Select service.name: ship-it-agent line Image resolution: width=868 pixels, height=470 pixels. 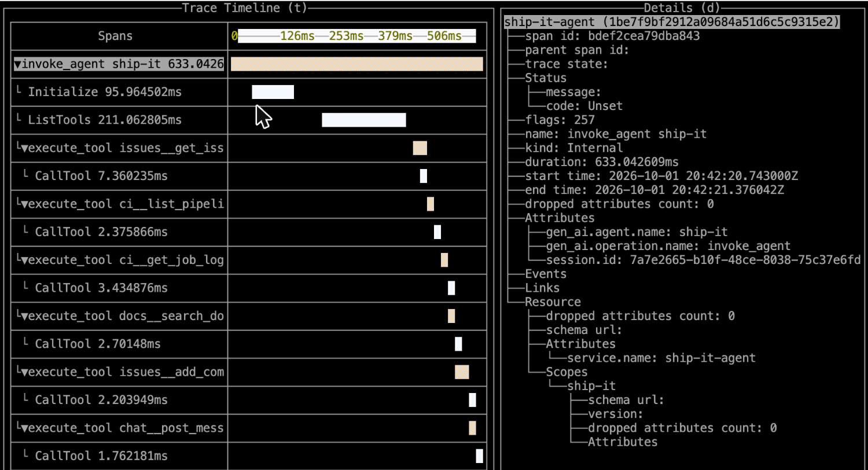pyautogui.click(x=661, y=358)
